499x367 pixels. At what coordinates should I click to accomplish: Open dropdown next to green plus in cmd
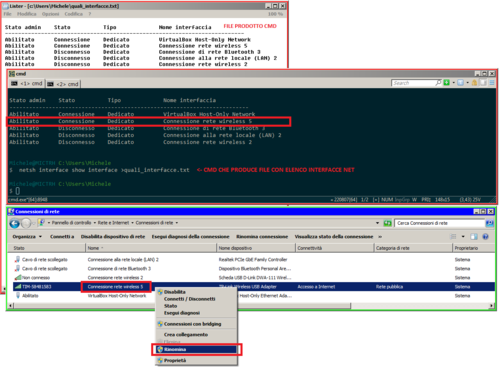coord(453,82)
